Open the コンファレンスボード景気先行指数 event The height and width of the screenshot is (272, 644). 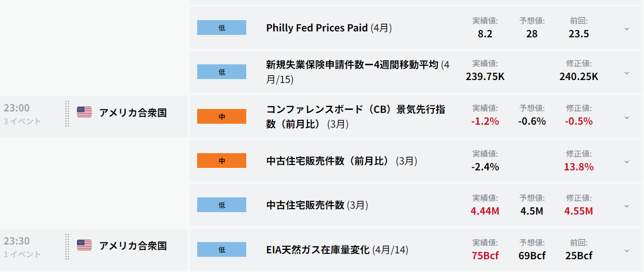(x=356, y=117)
